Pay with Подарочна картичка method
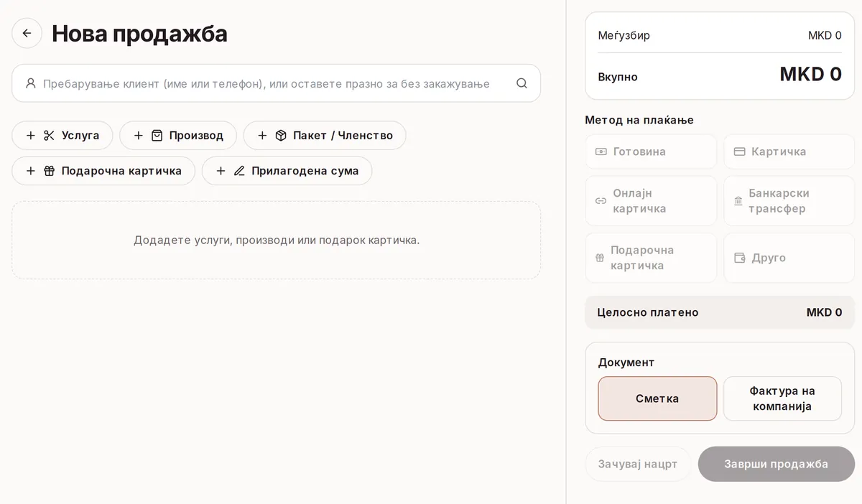 [651, 258]
